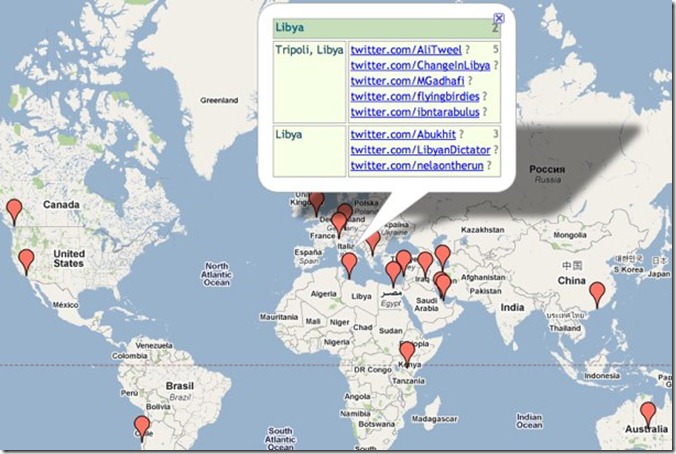
Task: Select the map marker on Turkey
Action: pyautogui.click(x=404, y=261)
